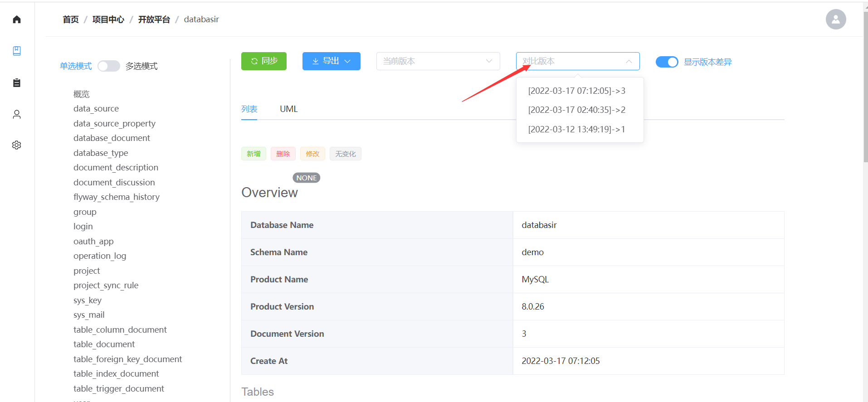868x402 pixels.
Task: Click the green 同步 sync button
Action: click(263, 61)
